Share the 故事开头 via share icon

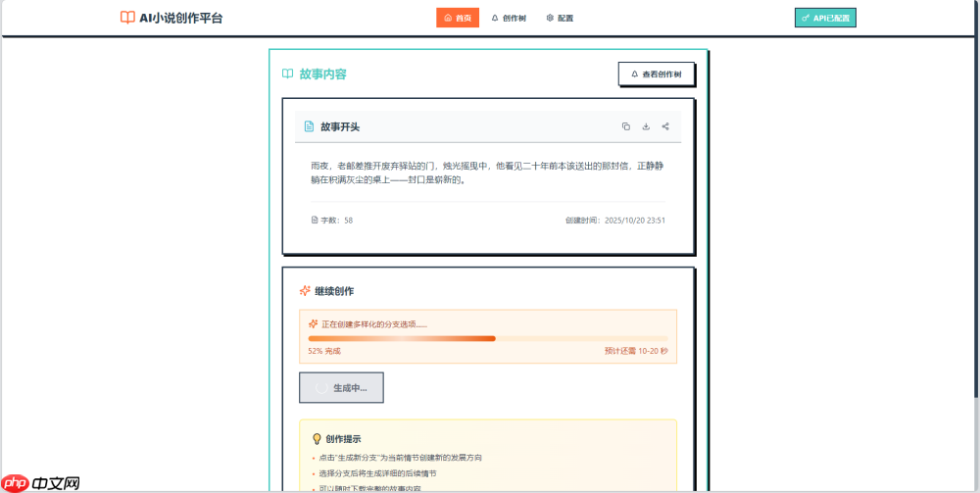[x=665, y=126]
